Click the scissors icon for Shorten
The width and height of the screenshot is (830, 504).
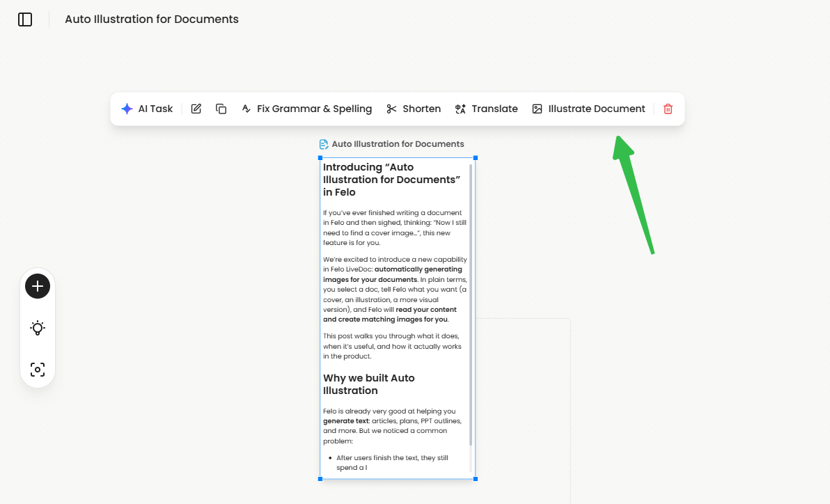click(x=391, y=109)
